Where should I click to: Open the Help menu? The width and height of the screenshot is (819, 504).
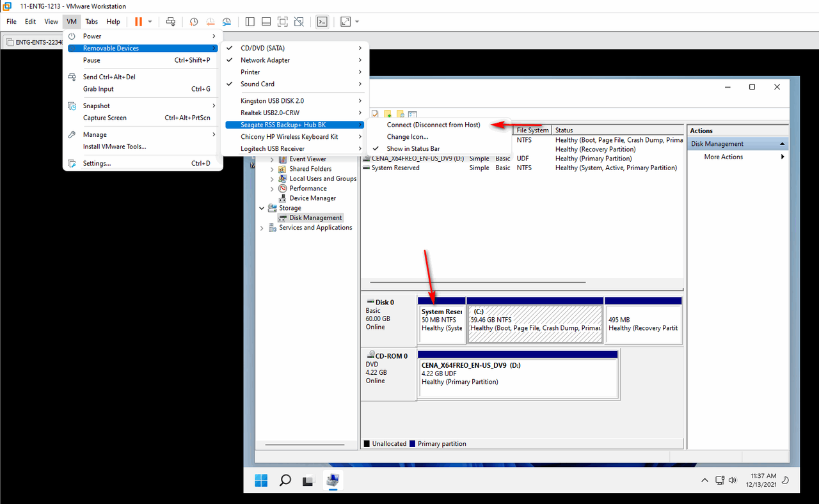tap(113, 22)
